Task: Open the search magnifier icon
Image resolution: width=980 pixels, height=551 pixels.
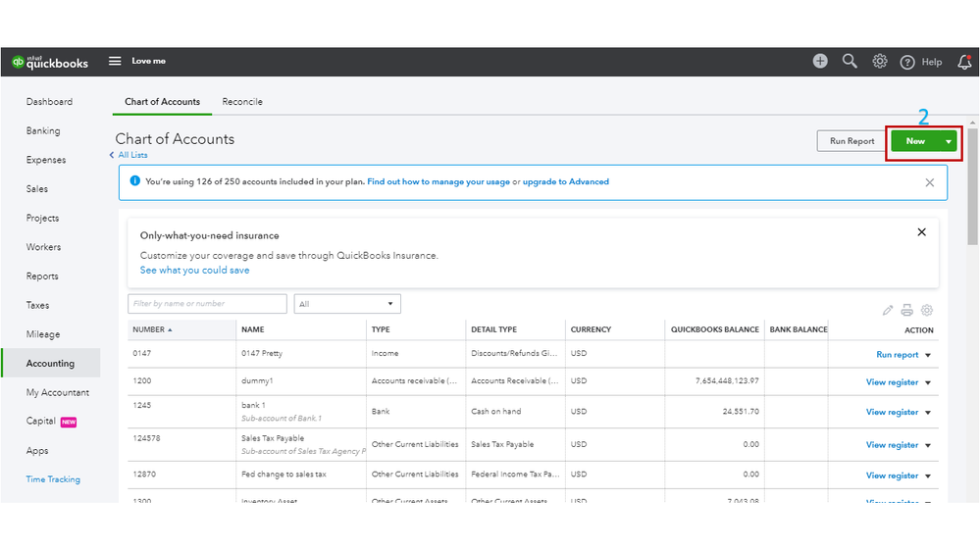Action: point(850,61)
